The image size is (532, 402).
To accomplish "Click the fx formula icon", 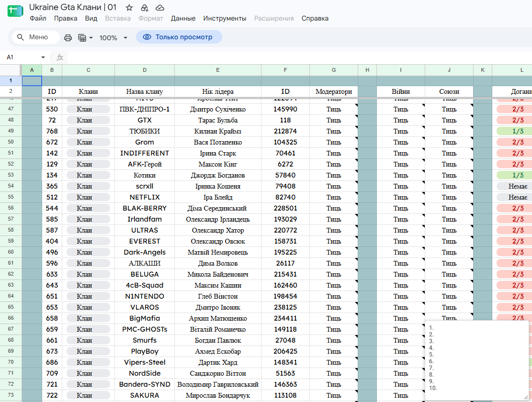I will [60, 57].
